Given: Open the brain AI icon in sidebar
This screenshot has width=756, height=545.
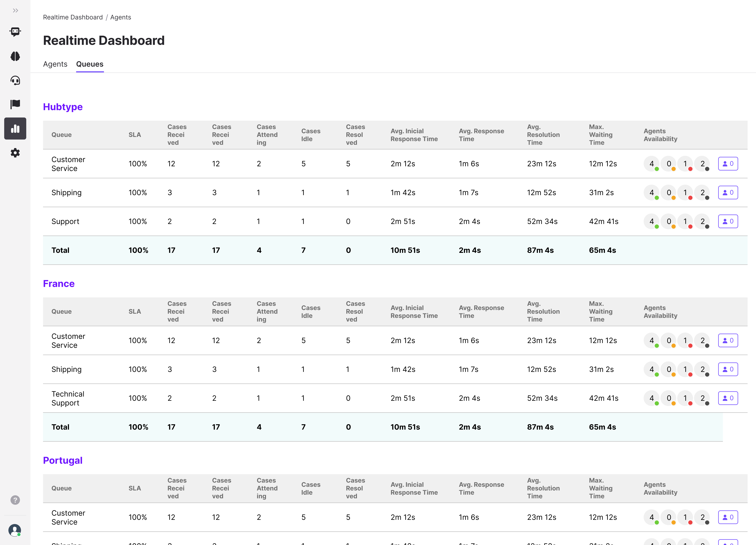Looking at the screenshot, I should pos(15,56).
